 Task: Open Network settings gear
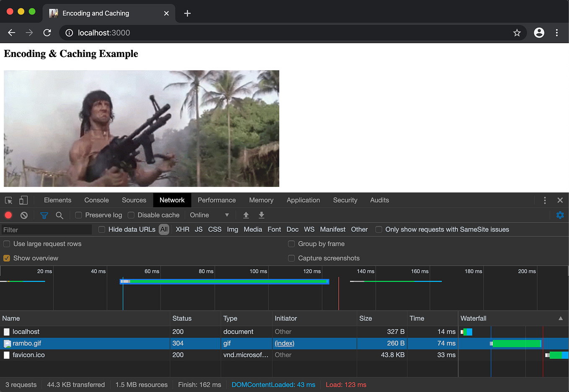pos(560,215)
